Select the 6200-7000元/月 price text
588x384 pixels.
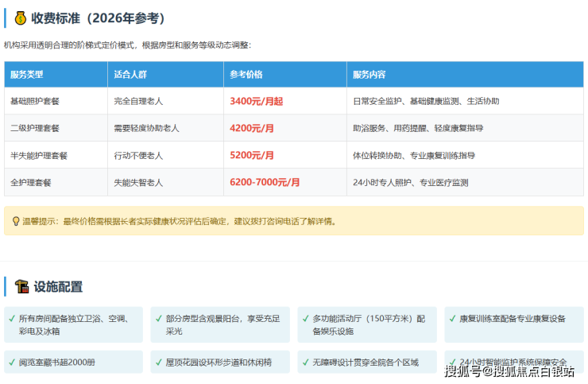pyautogui.click(x=265, y=182)
